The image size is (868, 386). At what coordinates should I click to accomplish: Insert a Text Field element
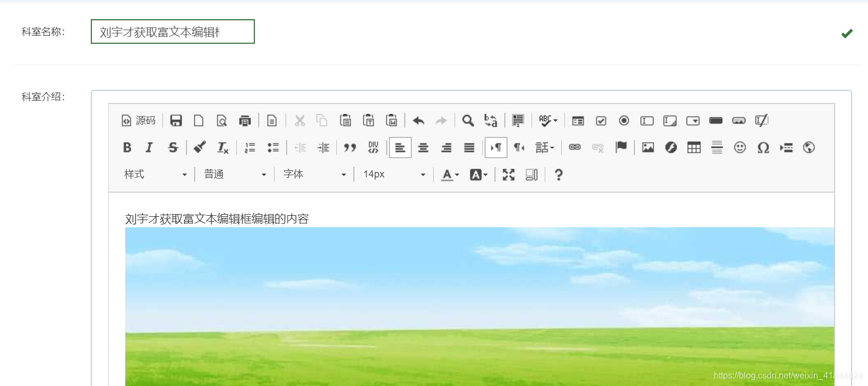647,120
